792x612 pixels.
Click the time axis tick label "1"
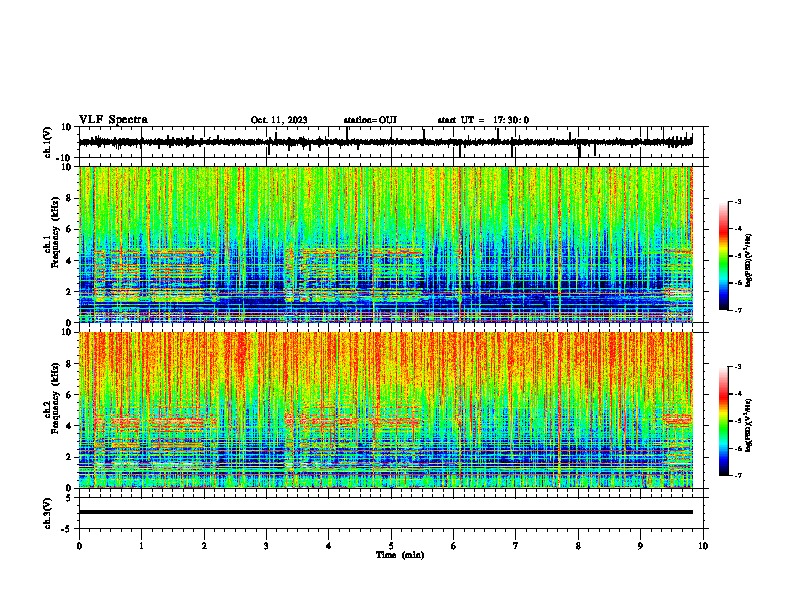pos(141,546)
